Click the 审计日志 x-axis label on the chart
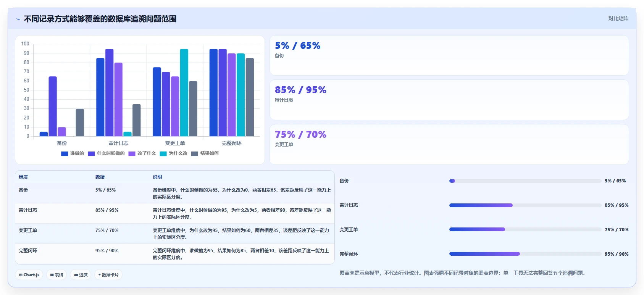 coord(118,143)
